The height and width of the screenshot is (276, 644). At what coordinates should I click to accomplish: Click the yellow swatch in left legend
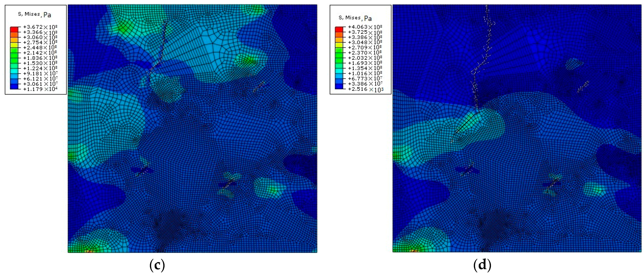[x=14, y=45]
